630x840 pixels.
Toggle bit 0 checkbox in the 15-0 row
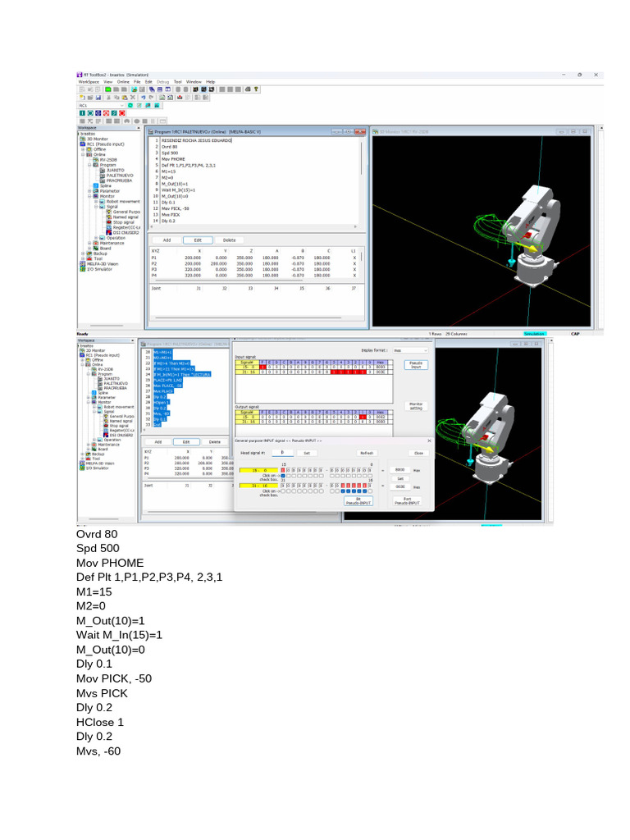coord(370,476)
